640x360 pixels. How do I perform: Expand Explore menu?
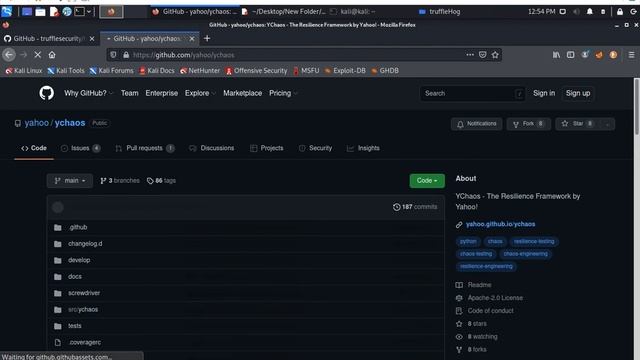(200, 93)
